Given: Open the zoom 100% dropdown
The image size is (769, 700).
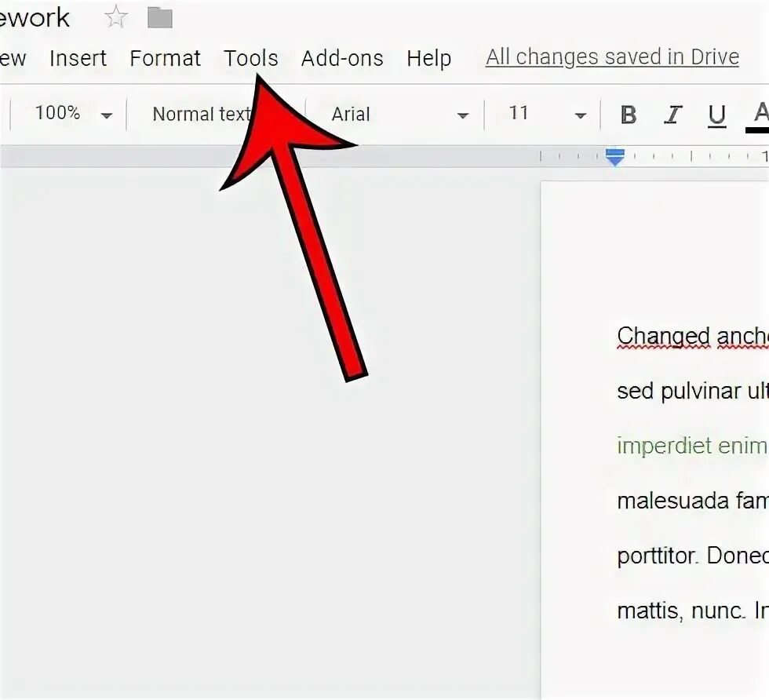Looking at the screenshot, I should point(74,114).
